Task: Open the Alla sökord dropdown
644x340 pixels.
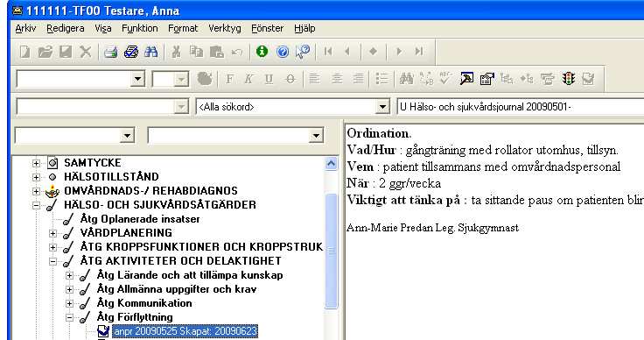Action: 382,107
